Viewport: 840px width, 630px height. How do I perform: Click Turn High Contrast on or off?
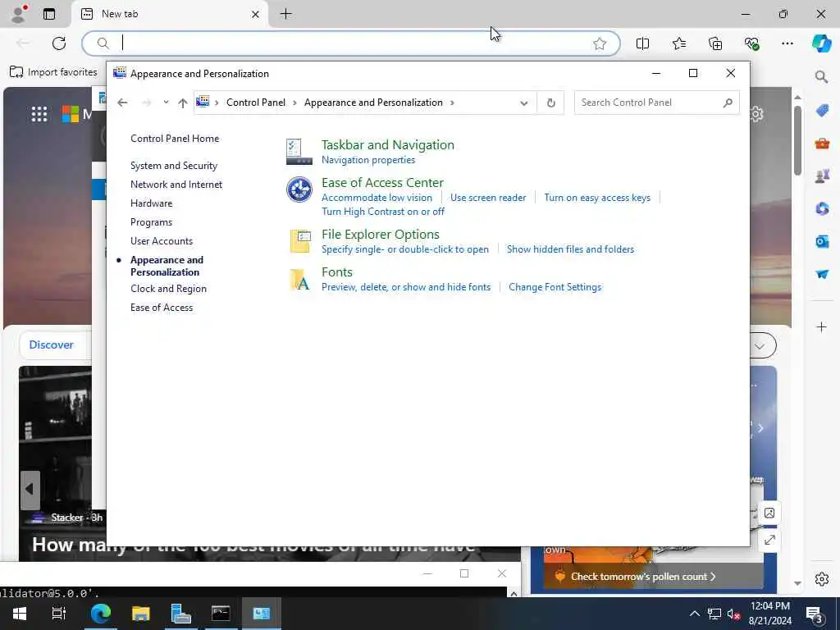383,212
